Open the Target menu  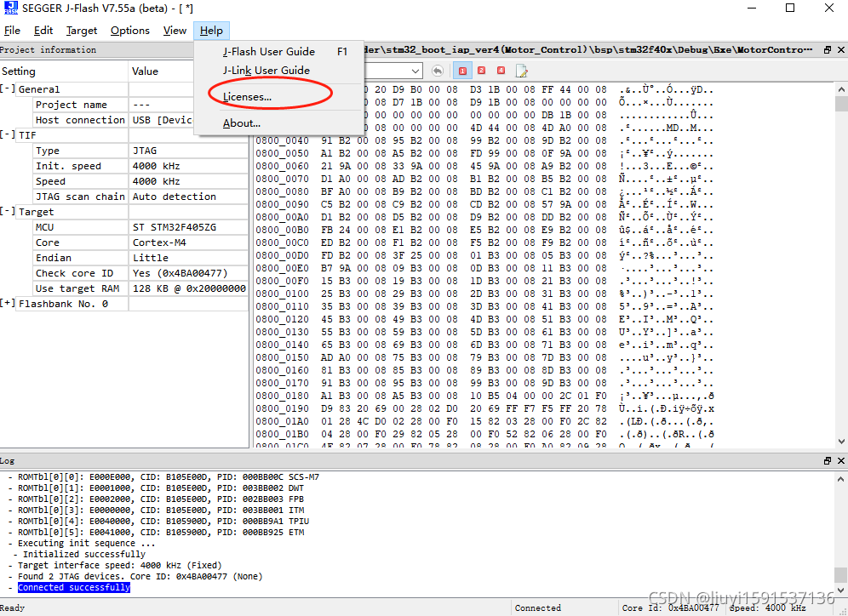[82, 31]
